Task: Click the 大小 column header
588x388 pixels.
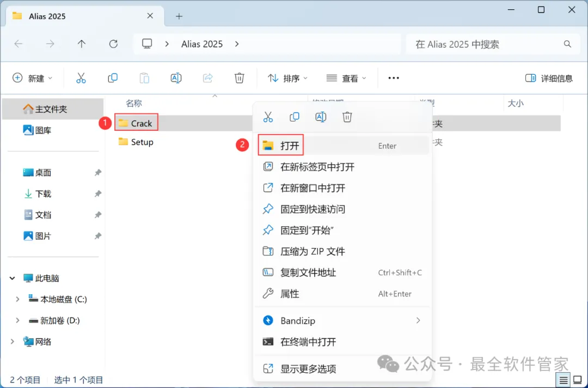Action: 516,103
